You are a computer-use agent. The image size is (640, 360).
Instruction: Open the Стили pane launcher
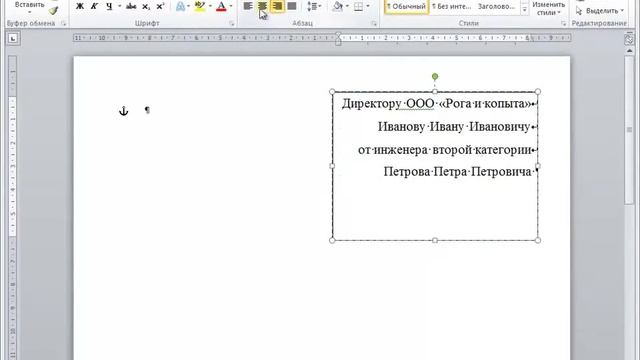564,24
